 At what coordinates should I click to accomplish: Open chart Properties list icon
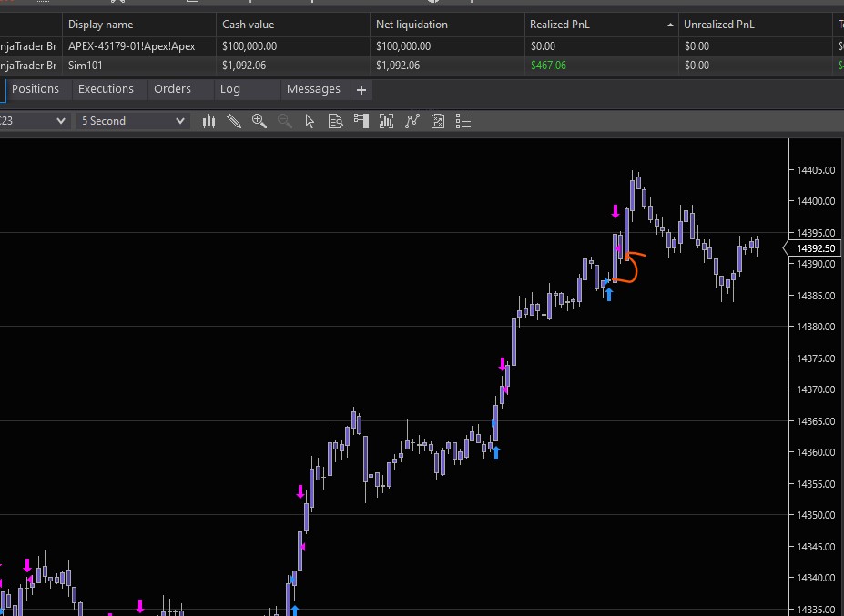pos(463,121)
